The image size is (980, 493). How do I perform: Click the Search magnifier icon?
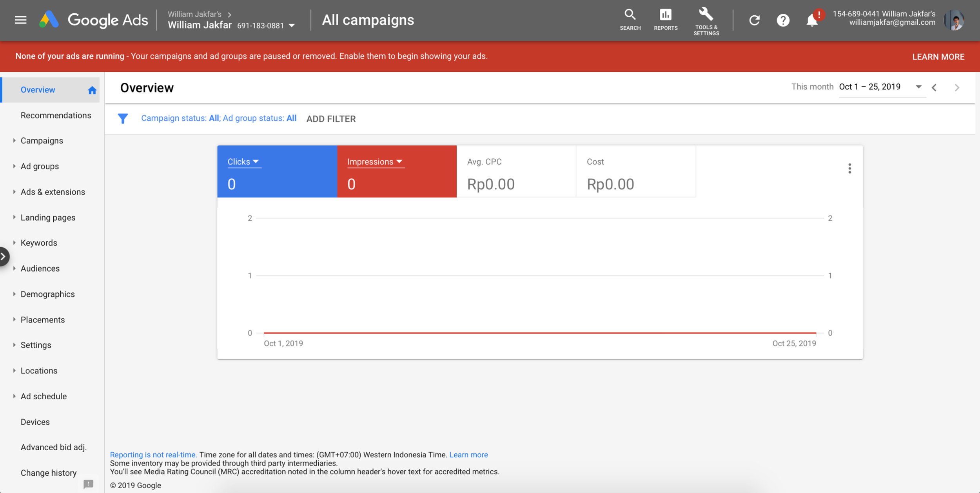(630, 19)
